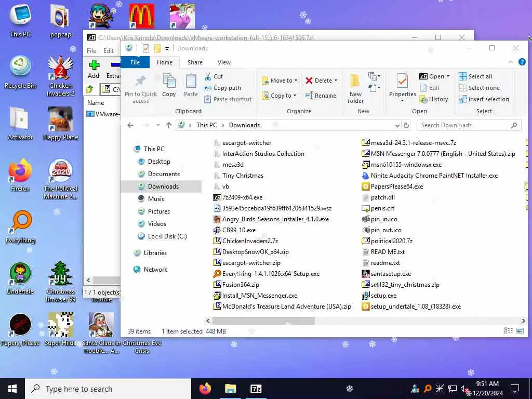Viewport: 532px width, 399px height.
Task: Expand the Move to dropdown
Action: pyautogui.click(x=296, y=81)
